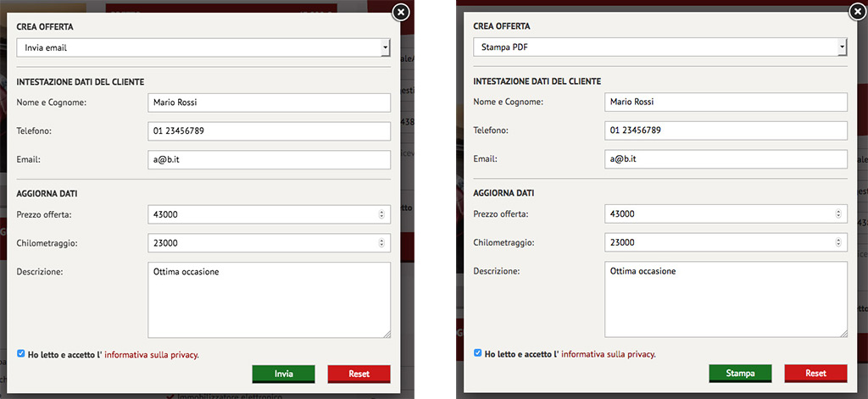Click Reset next to the Stampa button
The image size is (868, 399).
coord(815,374)
